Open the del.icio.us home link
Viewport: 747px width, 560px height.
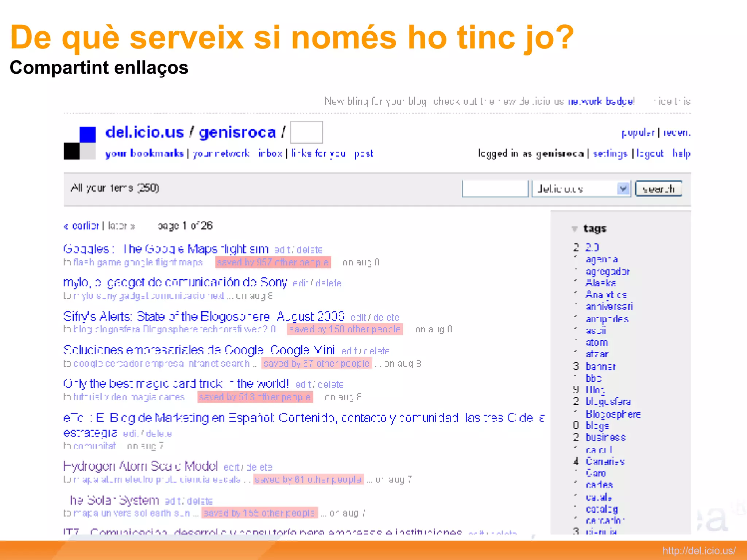pos(144,132)
